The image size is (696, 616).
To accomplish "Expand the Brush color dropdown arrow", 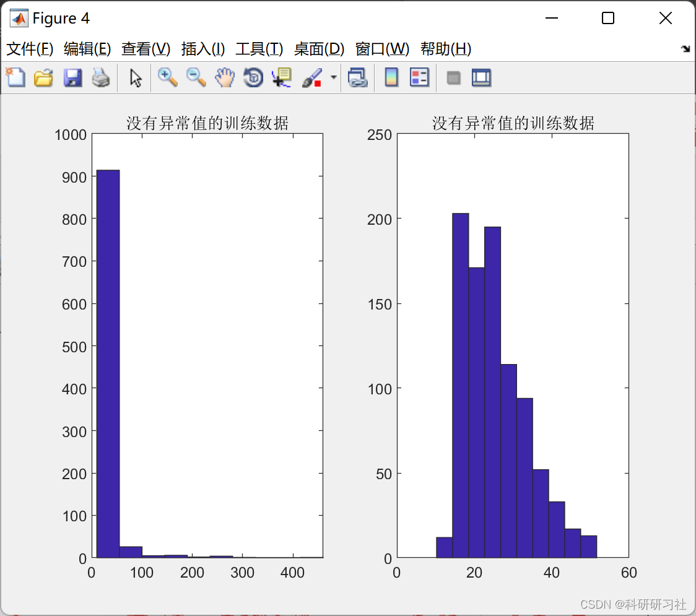I will click(333, 77).
